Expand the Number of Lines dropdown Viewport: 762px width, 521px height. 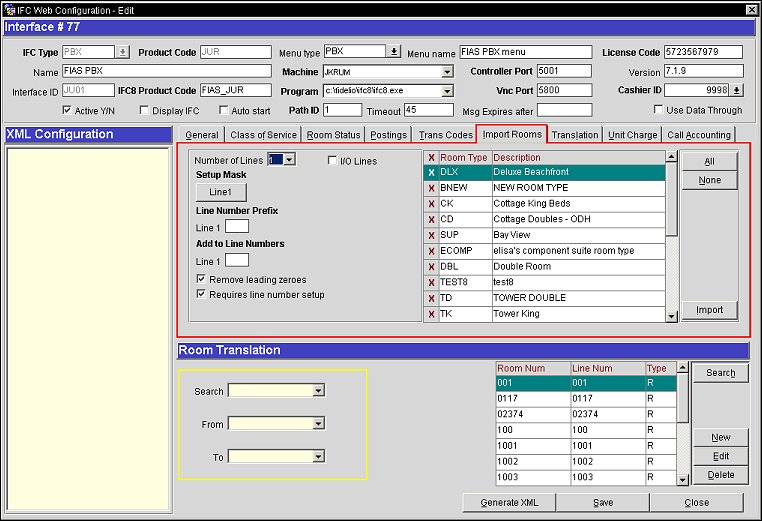289,159
